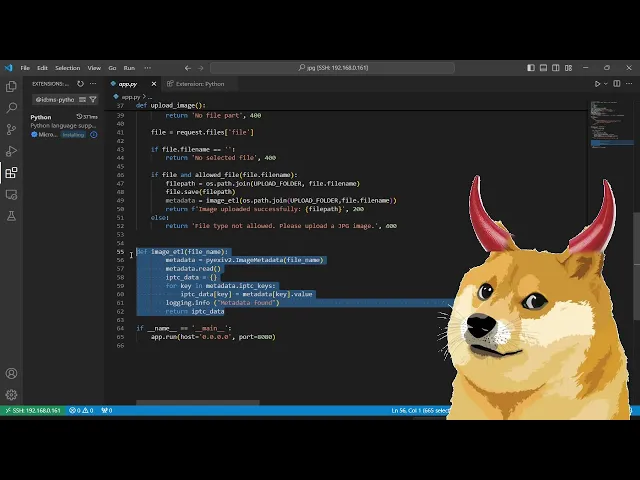Toggle secondary side bar layout
Image resolution: width=640 pixels, height=480 pixels.
(x=556, y=68)
